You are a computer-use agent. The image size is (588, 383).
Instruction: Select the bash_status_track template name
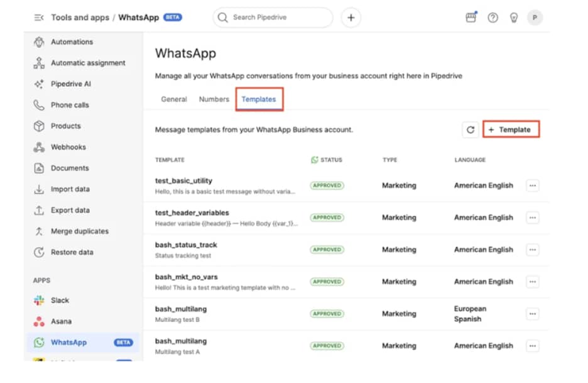pyautogui.click(x=186, y=245)
